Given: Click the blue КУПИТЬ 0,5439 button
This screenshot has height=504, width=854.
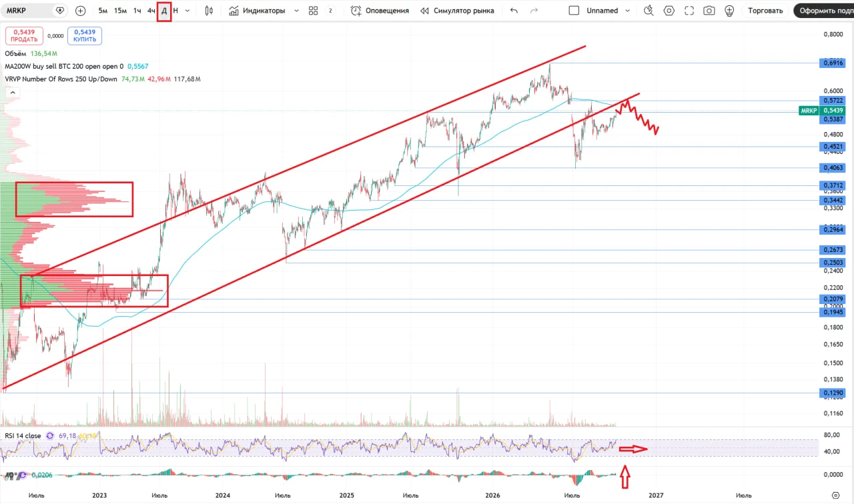Looking at the screenshot, I should coord(85,36).
